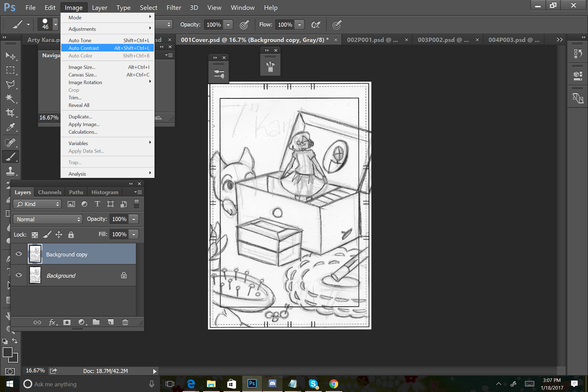This screenshot has width=588, height=392.
Task: Create a new group folder icon
Action: pyautogui.click(x=96, y=322)
